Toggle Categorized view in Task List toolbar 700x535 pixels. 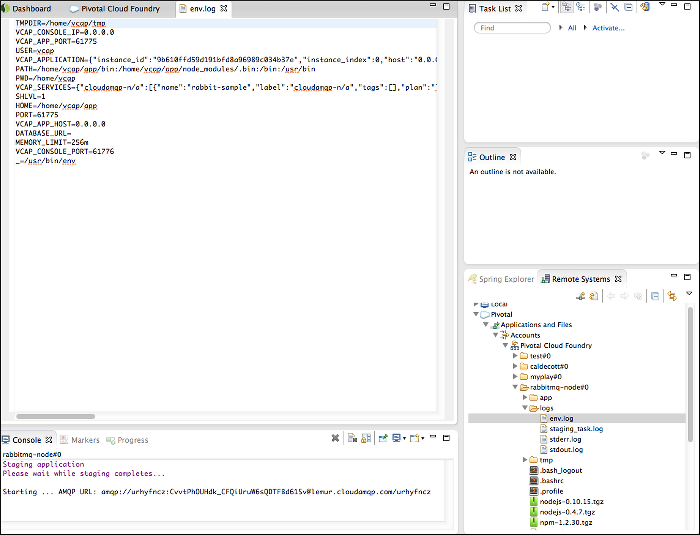click(x=566, y=8)
